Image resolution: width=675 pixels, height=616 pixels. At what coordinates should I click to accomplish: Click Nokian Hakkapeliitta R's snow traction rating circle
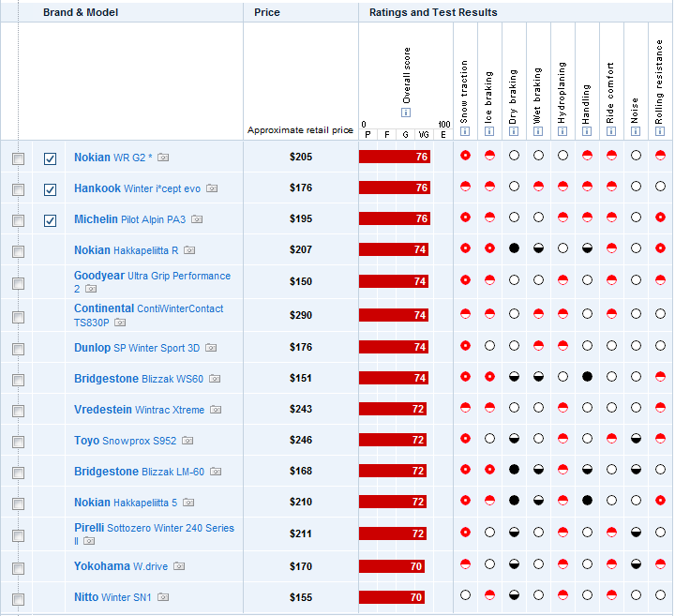click(465, 249)
